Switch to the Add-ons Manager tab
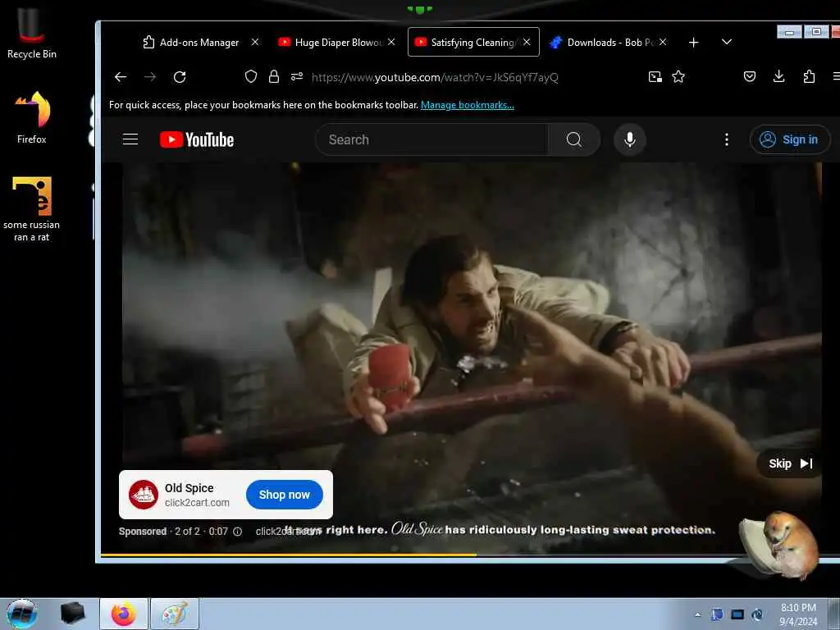The width and height of the screenshot is (840, 630). click(191, 43)
